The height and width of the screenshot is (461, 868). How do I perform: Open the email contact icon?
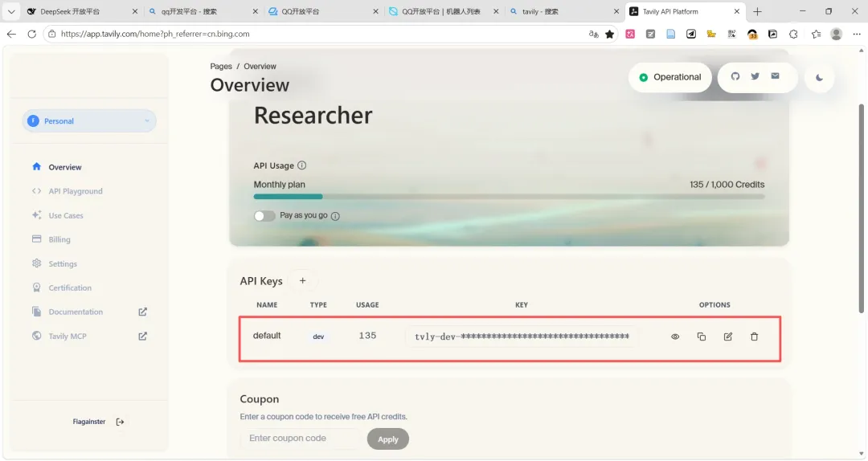click(775, 76)
